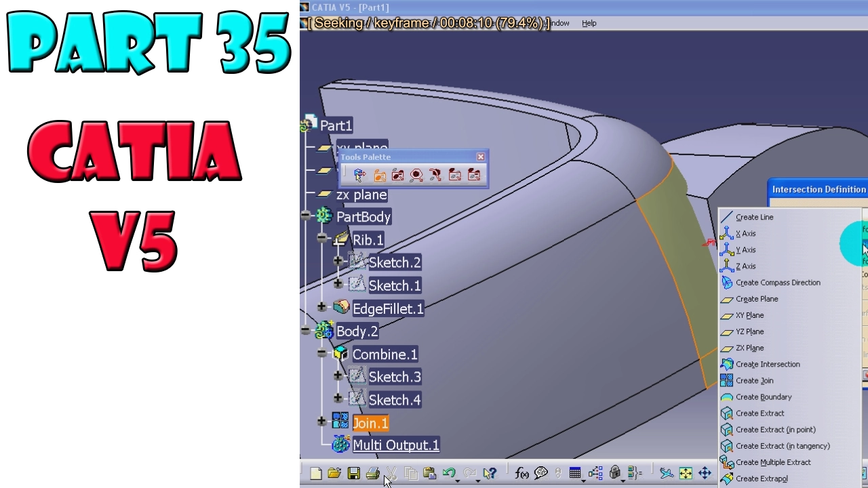Screen dimensions: 868x488
Task: Select Multi Output.1 in the tree
Action: (x=396, y=445)
